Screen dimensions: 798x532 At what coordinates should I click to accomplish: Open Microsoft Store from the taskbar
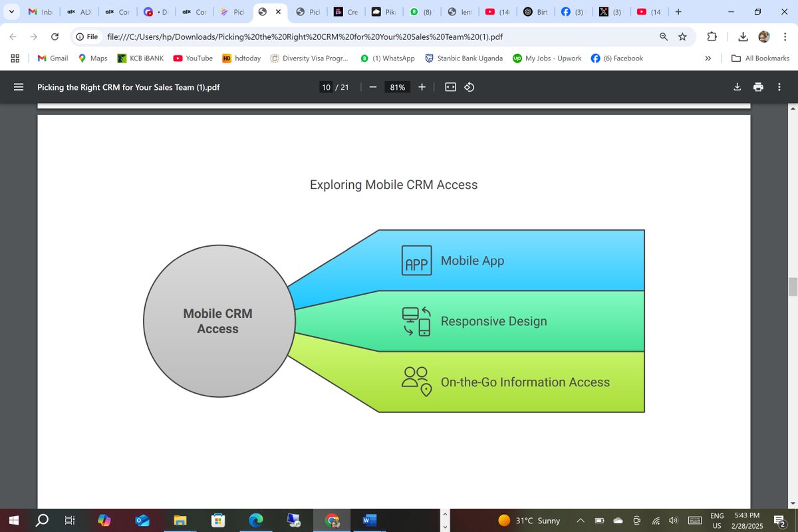point(218,520)
